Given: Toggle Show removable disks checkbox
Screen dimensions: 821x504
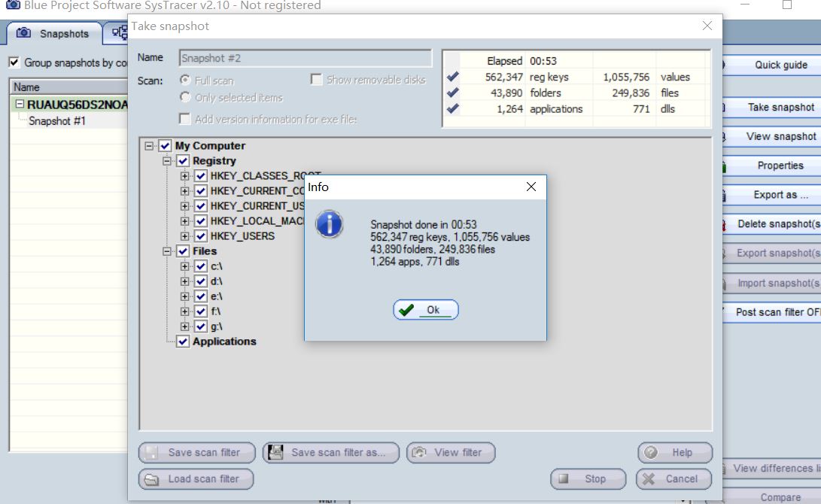Looking at the screenshot, I should [316, 80].
